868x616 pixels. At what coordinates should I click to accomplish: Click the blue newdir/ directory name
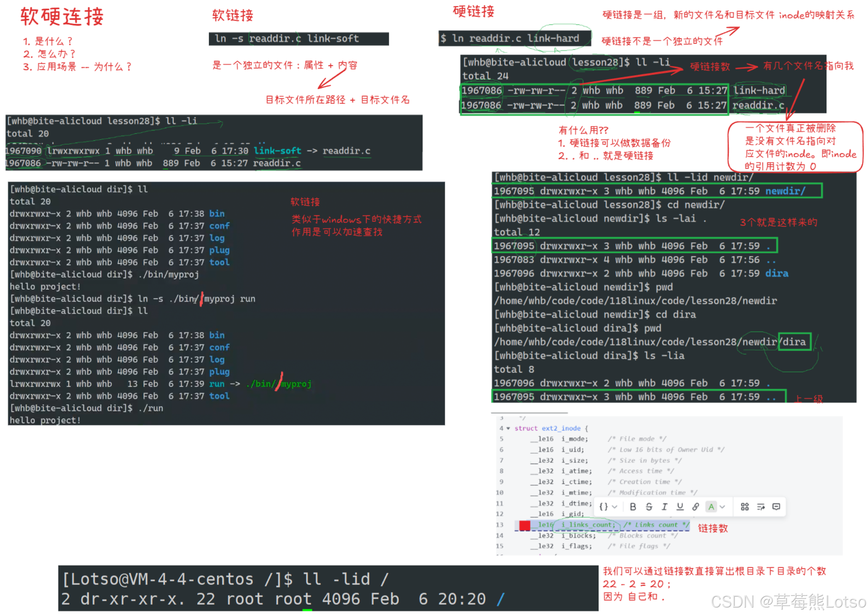coord(785,191)
